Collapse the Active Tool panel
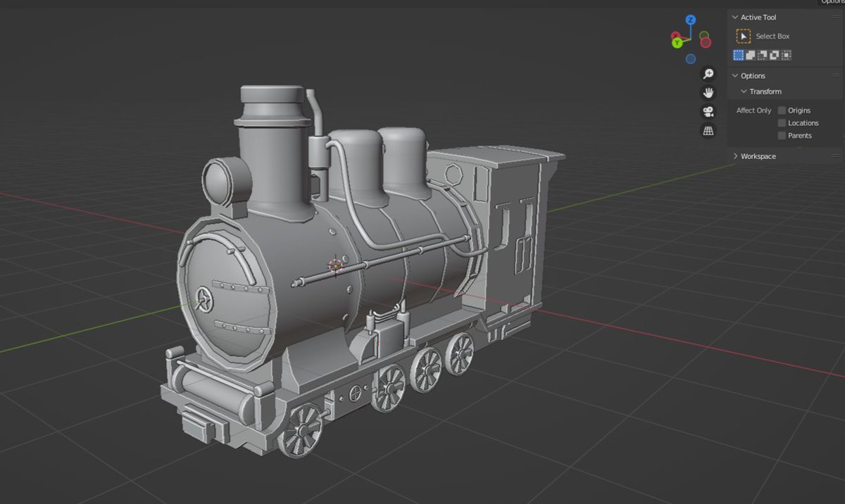 click(x=735, y=18)
